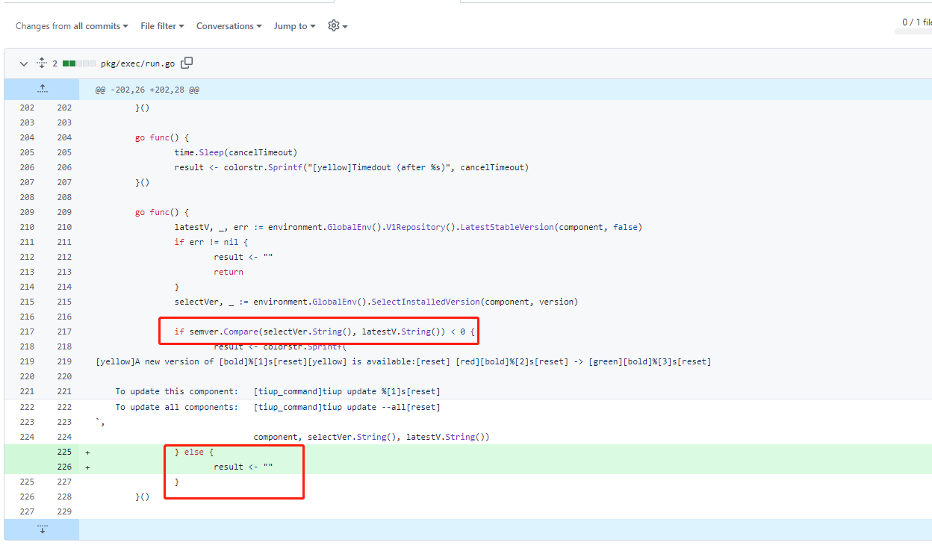Select new line number 226
Screen dimensions: 932x560
tap(64, 467)
